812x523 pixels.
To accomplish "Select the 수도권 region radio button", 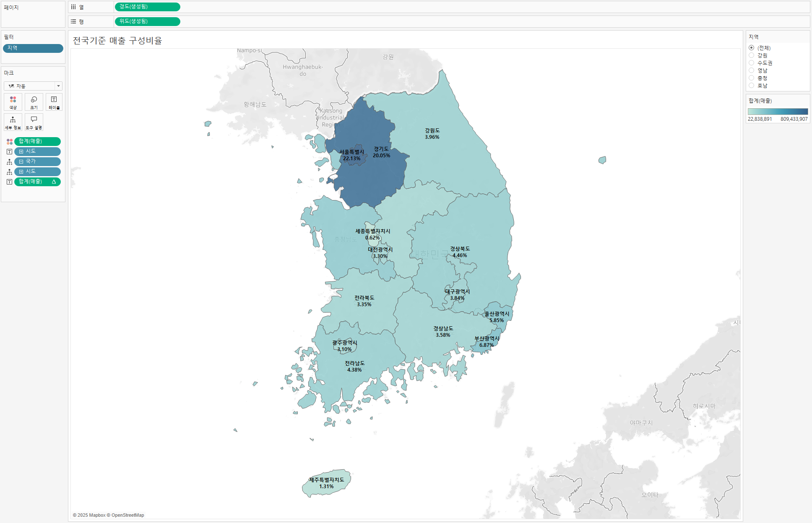I will pos(752,63).
